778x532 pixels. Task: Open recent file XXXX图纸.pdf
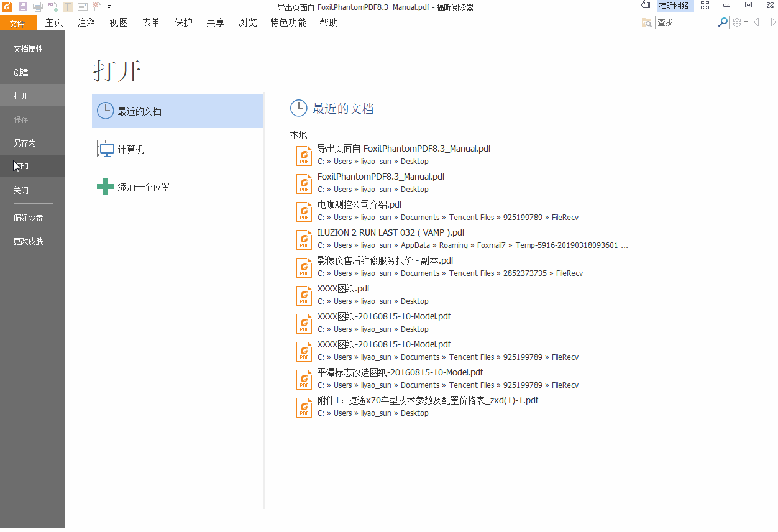344,288
